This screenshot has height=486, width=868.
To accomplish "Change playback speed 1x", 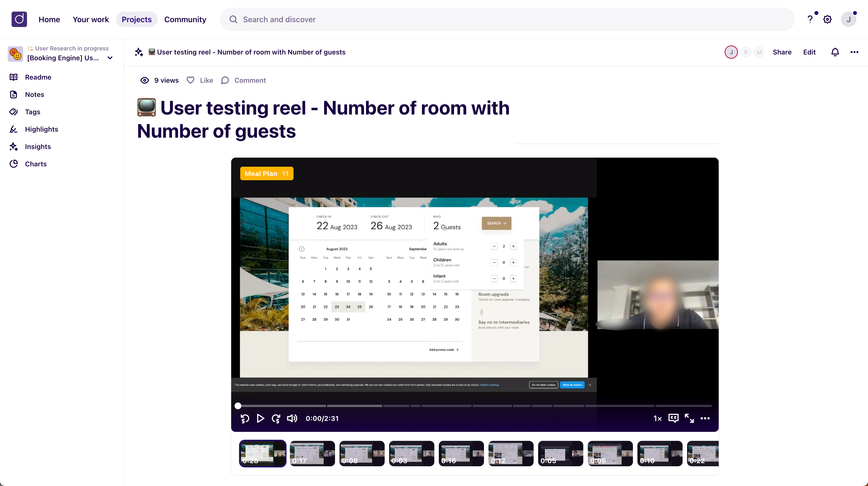I will 658,418.
